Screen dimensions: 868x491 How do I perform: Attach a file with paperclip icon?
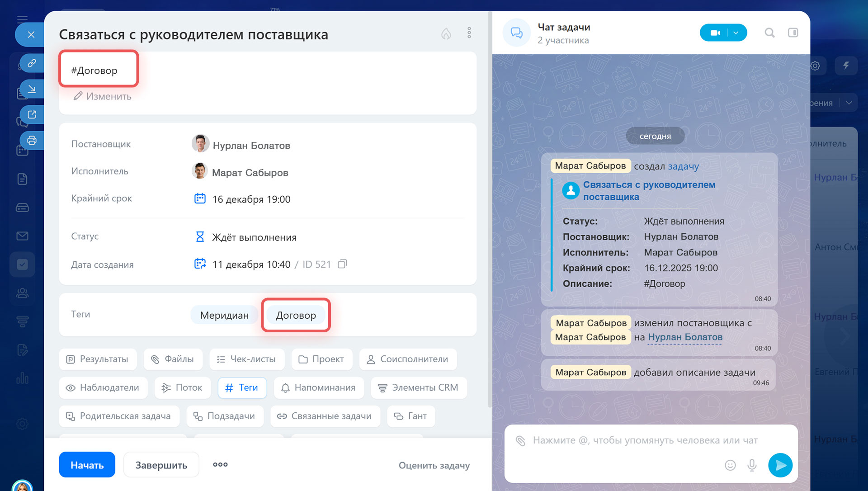click(520, 440)
